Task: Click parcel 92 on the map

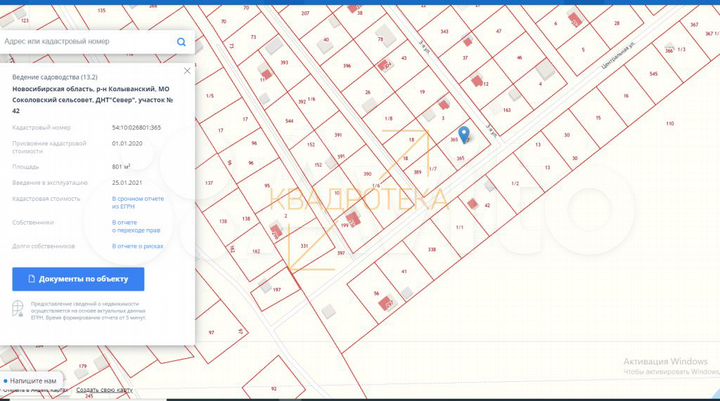Action: pos(274,389)
